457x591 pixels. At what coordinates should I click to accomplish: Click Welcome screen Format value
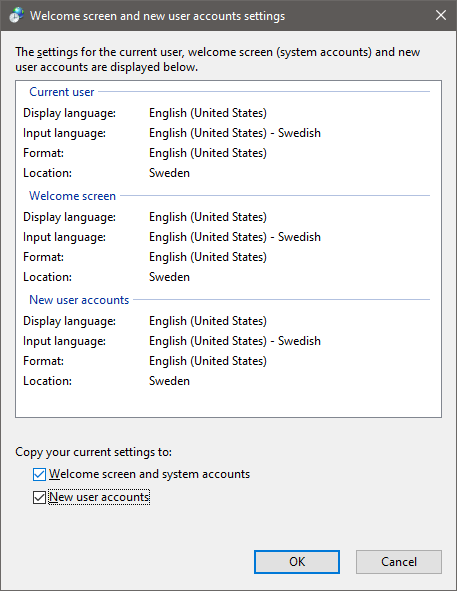pyautogui.click(x=208, y=257)
